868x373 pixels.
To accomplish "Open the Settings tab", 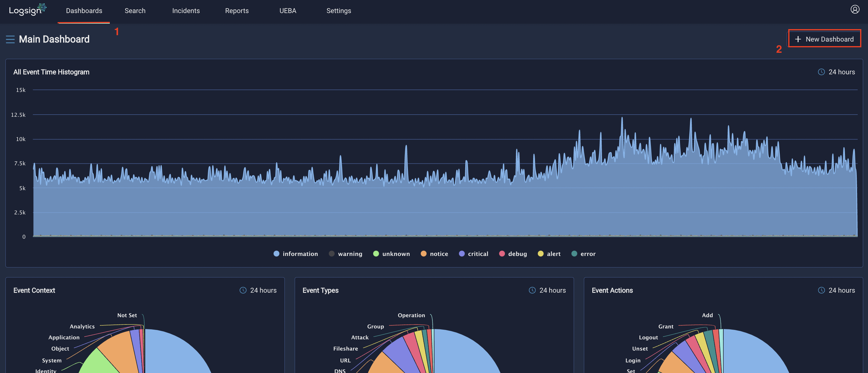I will [x=338, y=11].
